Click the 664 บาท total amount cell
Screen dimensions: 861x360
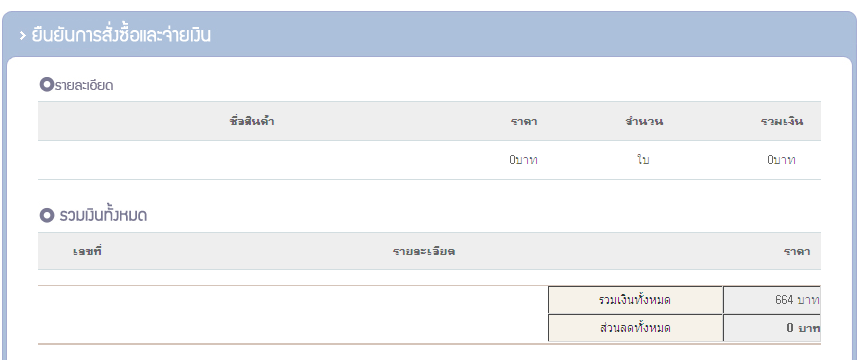click(772, 300)
